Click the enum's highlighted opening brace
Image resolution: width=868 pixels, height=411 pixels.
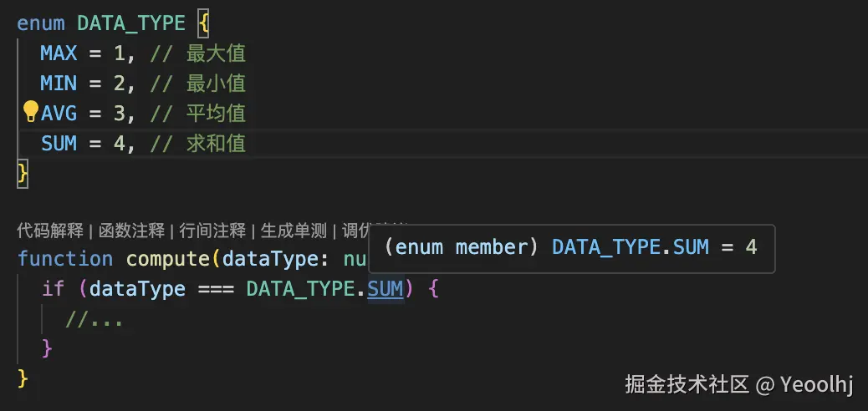203,23
